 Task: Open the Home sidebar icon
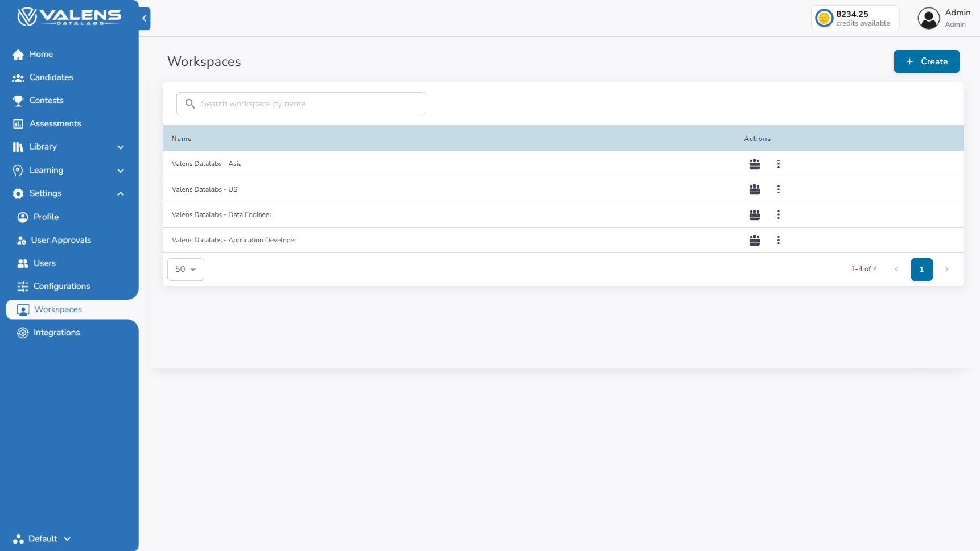tap(19, 54)
